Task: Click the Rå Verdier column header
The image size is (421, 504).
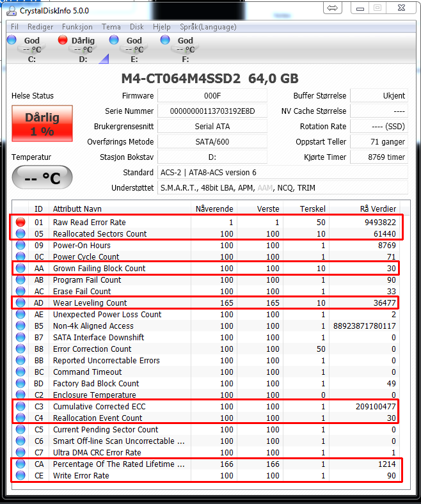Action: pos(365,209)
